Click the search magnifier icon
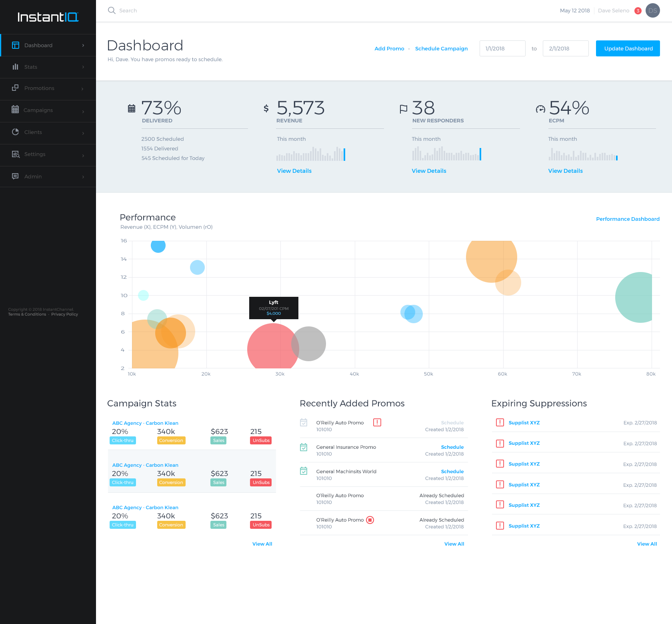 [x=112, y=10]
